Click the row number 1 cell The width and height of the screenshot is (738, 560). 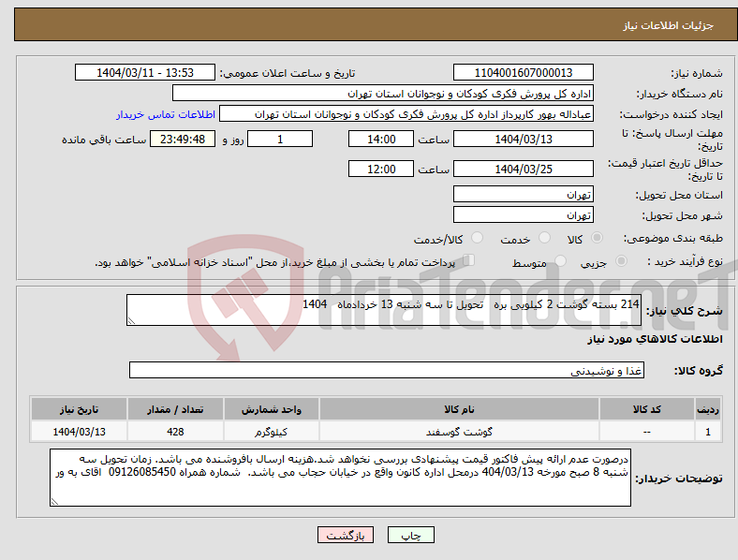708,432
